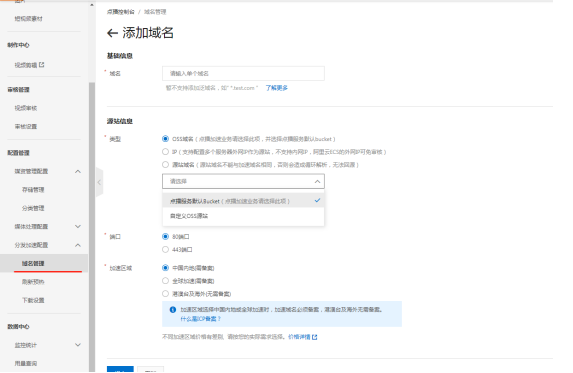Open 刷新预热 in the sidebar
The height and width of the screenshot is (373, 573).
(33, 282)
